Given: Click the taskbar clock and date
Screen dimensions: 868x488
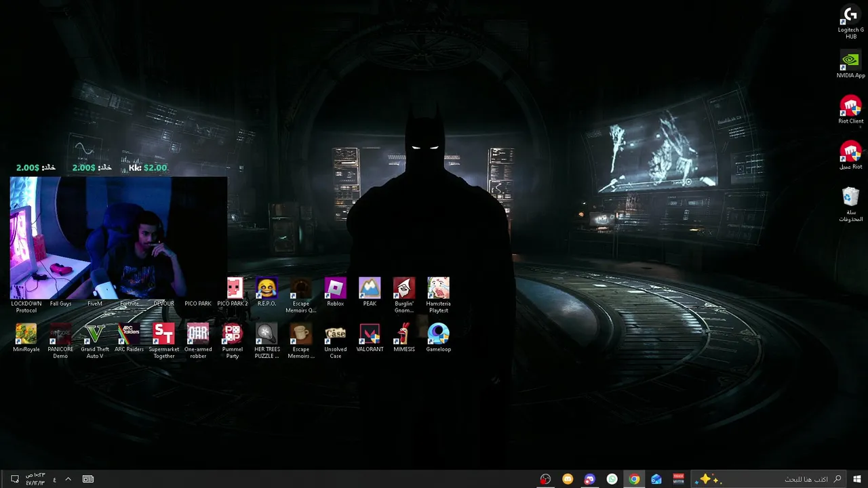Looking at the screenshot, I should [35, 479].
